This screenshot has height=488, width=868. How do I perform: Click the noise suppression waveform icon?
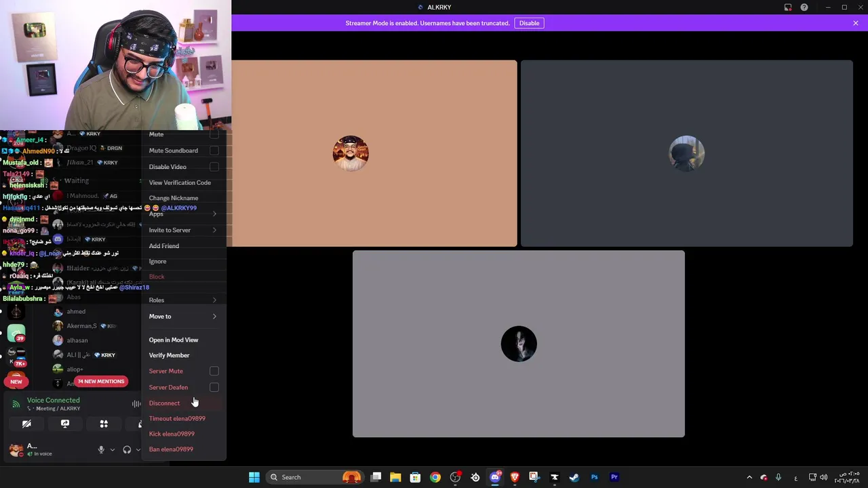pos(136,404)
